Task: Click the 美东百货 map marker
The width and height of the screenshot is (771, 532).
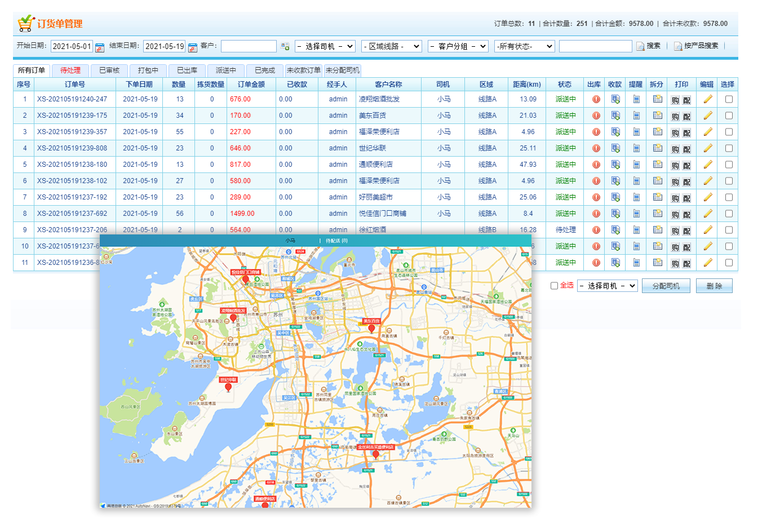Action: coord(371,329)
